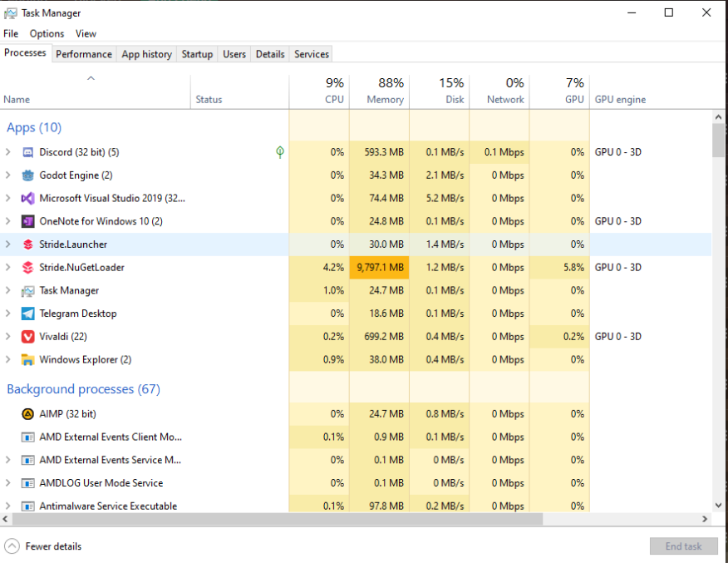Screen dimensions: 728x563
Task: Click the Antimalware Service Executable icon
Action: click(x=28, y=506)
